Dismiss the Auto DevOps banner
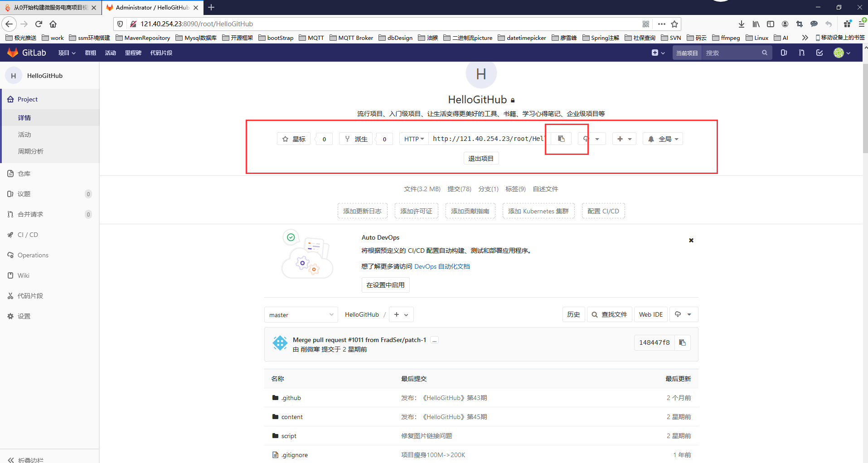Screen dimensions: 868x463 [x=691, y=240]
